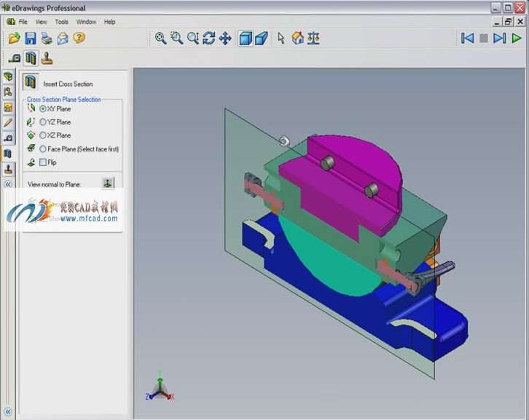Tick the Flip checkbox
This screenshot has width=529, height=420.
click(43, 162)
